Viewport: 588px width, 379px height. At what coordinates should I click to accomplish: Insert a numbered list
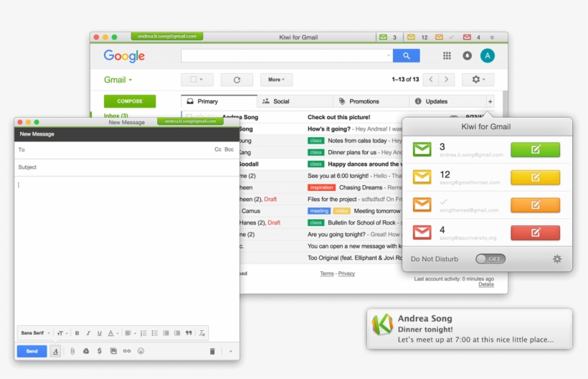pos(143,333)
